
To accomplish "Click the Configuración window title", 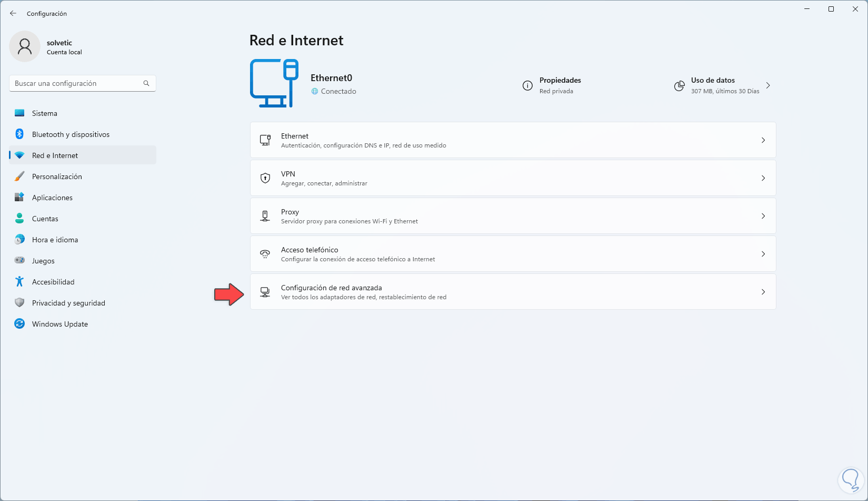I will coord(47,14).
